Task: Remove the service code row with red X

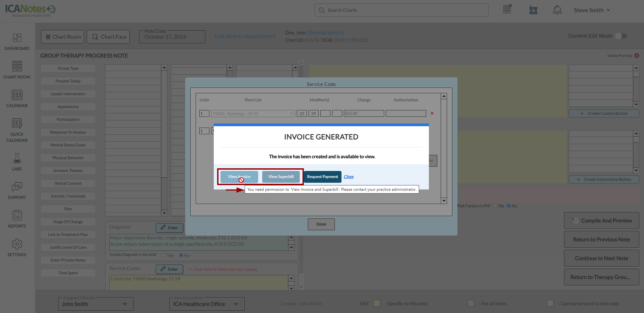Action: coord(432,113)
